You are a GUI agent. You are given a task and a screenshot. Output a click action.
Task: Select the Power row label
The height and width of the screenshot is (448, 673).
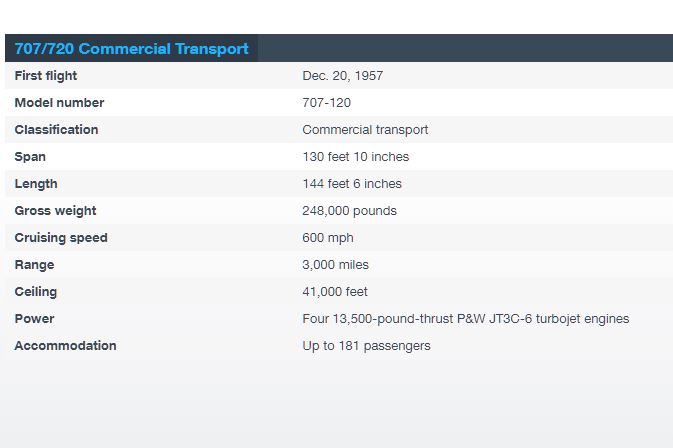click(34, 319)
